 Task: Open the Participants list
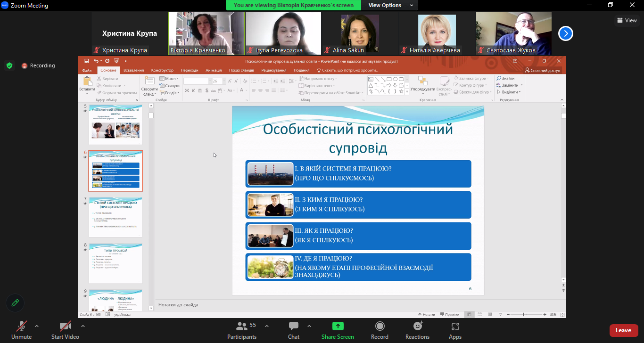tap(242, 326)
